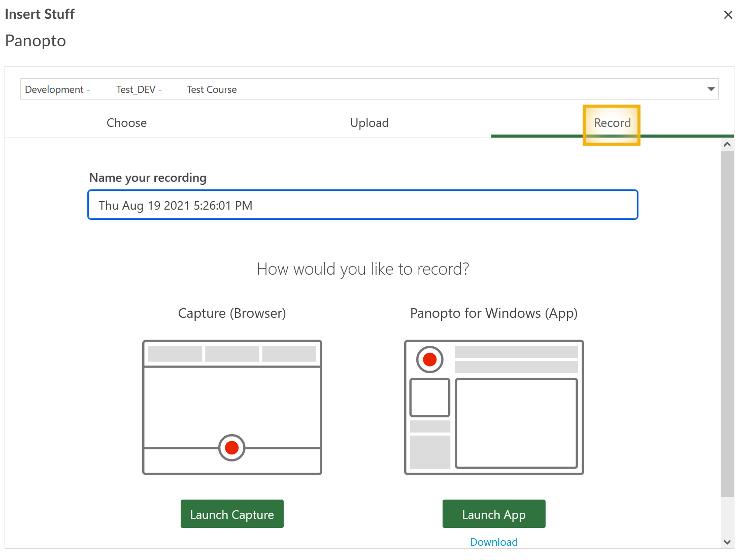The height and width of the screenshot is (560, 741).
Task: Follow the Download link
Action: tap(494, 542)
